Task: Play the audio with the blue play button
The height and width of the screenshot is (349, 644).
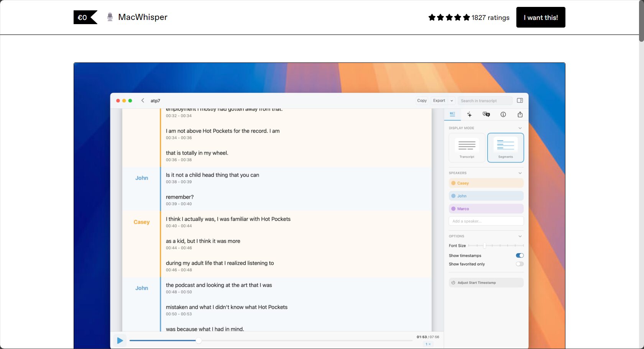Action: click(x=120, y=340)
